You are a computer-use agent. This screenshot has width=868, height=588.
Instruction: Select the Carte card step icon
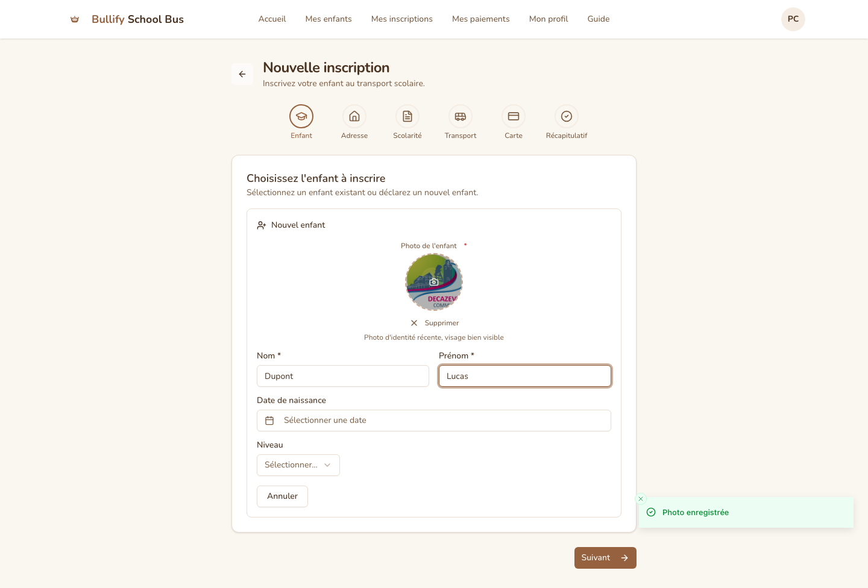(514, 116)
